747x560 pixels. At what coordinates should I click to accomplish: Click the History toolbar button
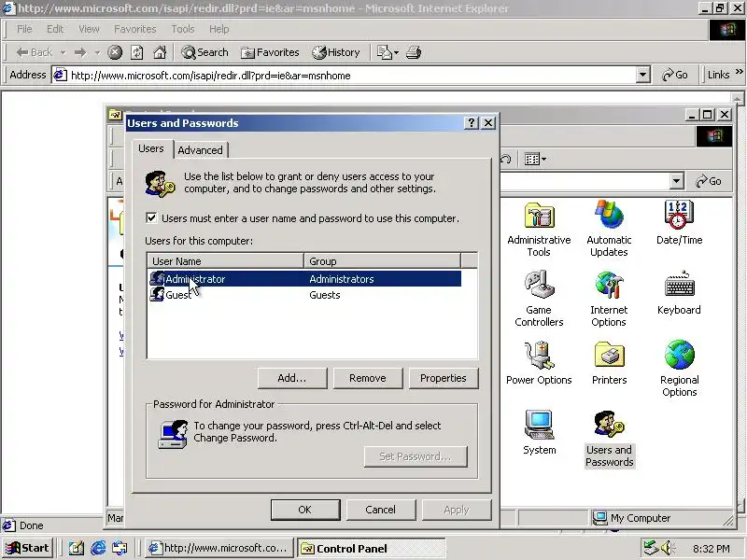coord(336,52)
